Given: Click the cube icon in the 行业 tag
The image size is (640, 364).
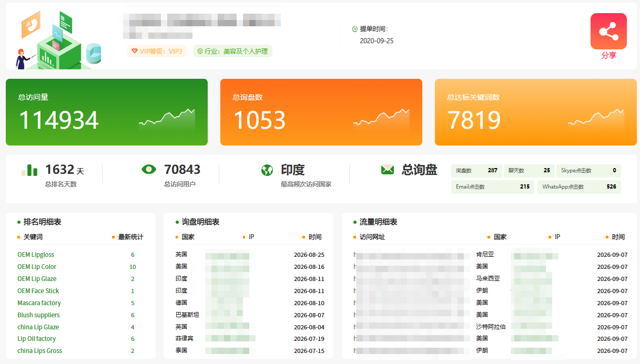Looking at the screenshot, I should pyautogui.click(x=200, y=51).
